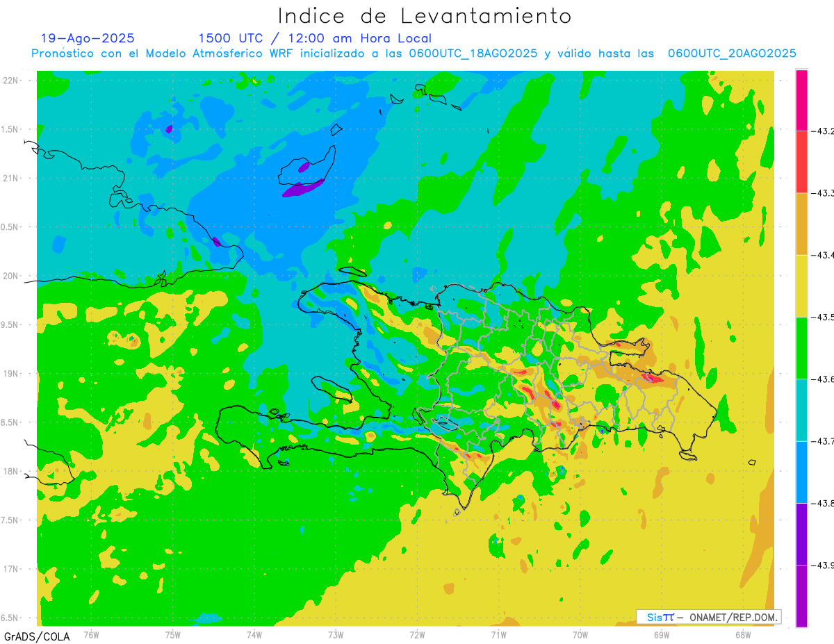
Task: Click the '-43.4' color bar label
Action: (824, 256)
